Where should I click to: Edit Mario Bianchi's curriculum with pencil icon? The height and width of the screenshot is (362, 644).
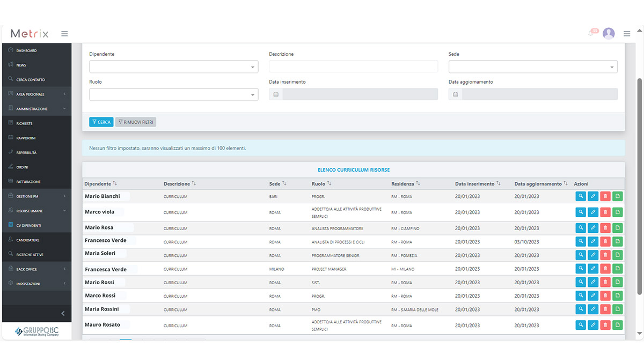593,197
